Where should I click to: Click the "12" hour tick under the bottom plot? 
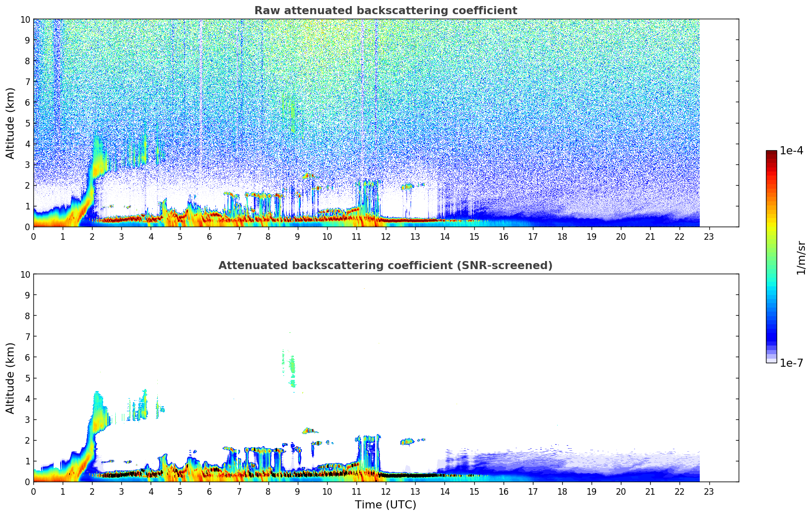coord(386,491)
